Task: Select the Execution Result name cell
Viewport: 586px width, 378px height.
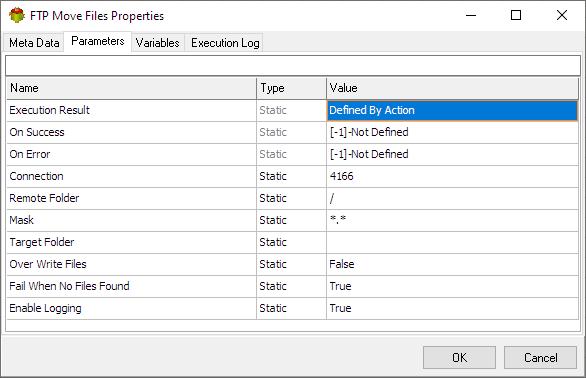Action: [131, 110]
